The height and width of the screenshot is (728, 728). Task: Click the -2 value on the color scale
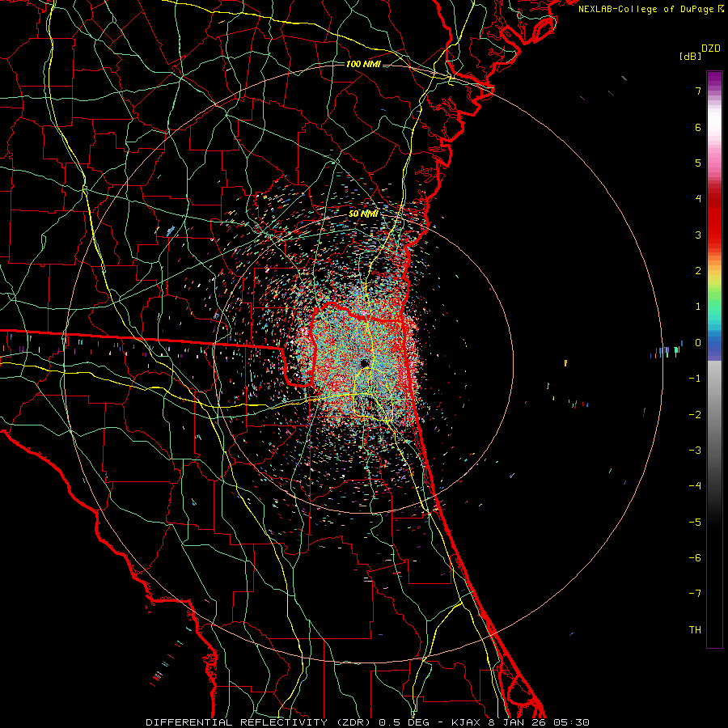[695, 415]
